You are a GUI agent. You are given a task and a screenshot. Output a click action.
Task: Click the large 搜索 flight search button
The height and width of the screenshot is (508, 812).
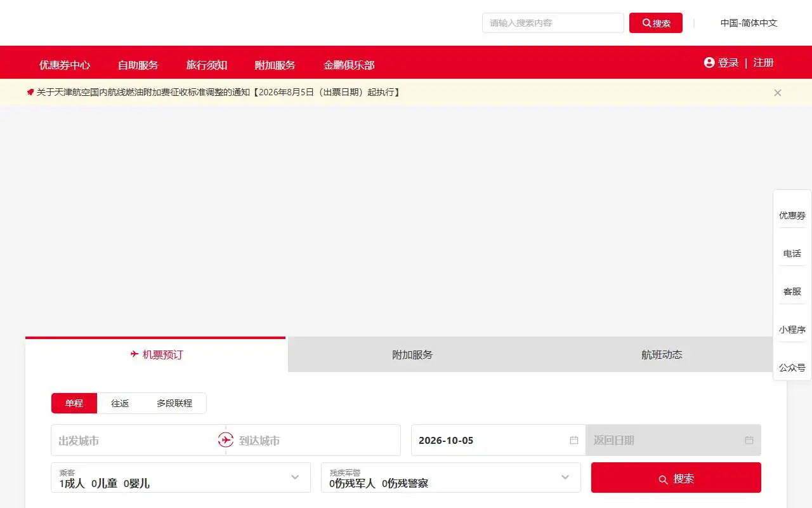pos(676,478)
